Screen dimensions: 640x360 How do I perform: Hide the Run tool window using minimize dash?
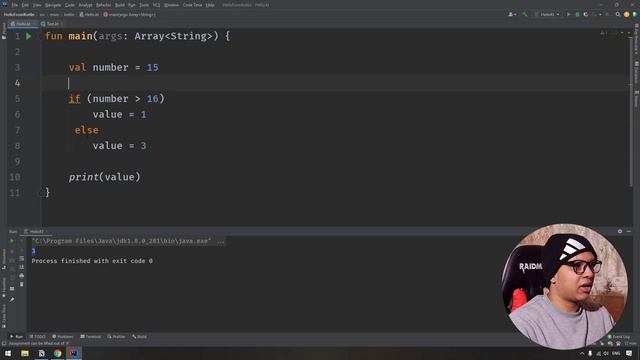click(629, 231)
